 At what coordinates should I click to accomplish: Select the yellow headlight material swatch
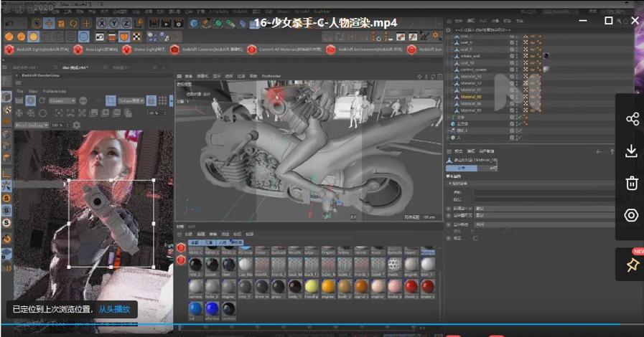click(x=312, y=287)
